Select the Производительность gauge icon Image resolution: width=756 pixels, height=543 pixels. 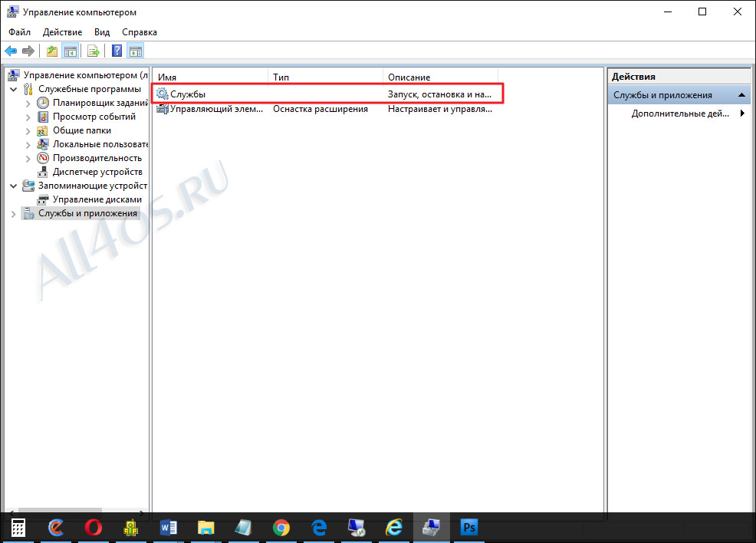(43, 158)
